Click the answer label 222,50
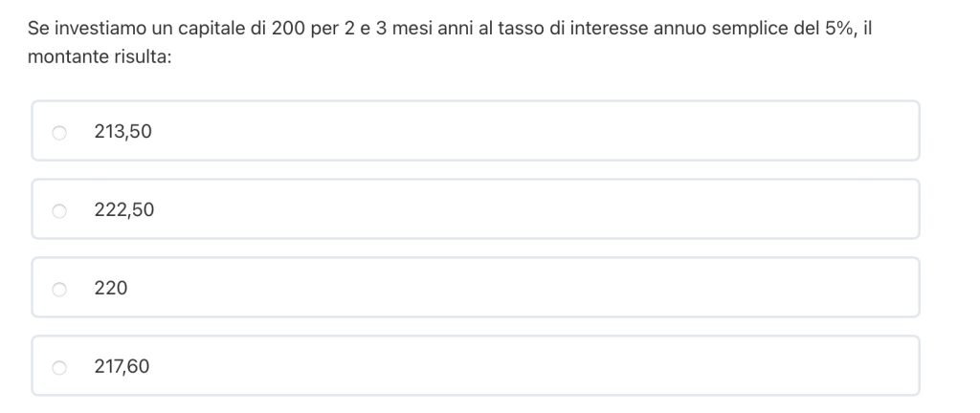This screenshot has width=980, height=413. point(123,210)
